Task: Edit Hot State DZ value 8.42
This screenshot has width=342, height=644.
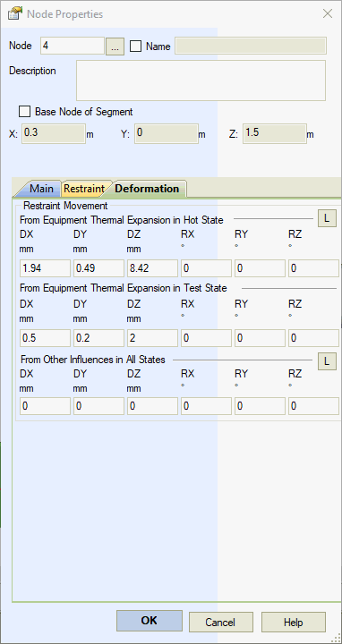Action: coord(152,268)
